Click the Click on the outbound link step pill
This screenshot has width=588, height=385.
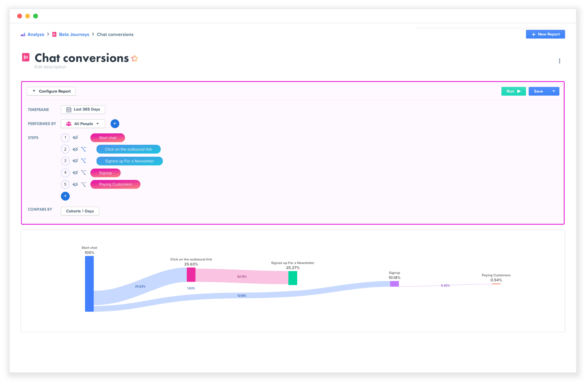128,149
